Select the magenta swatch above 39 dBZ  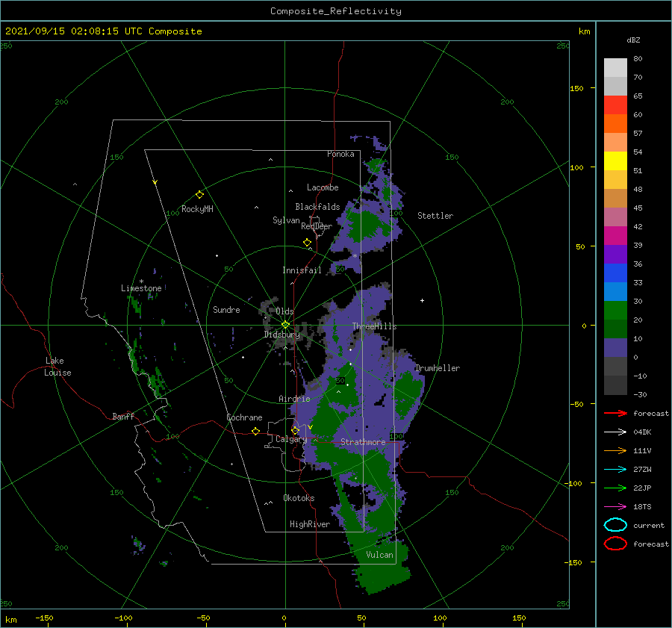click(x=615, y=235)
